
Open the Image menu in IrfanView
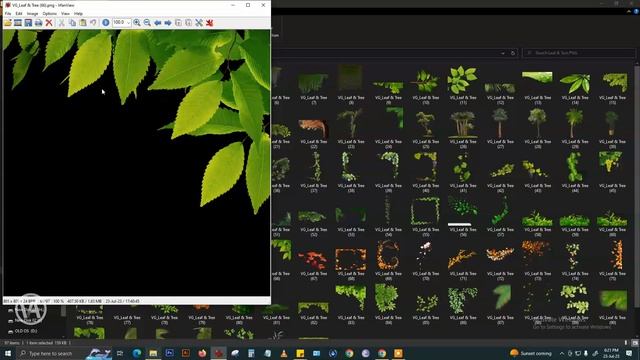click(32, 13)
